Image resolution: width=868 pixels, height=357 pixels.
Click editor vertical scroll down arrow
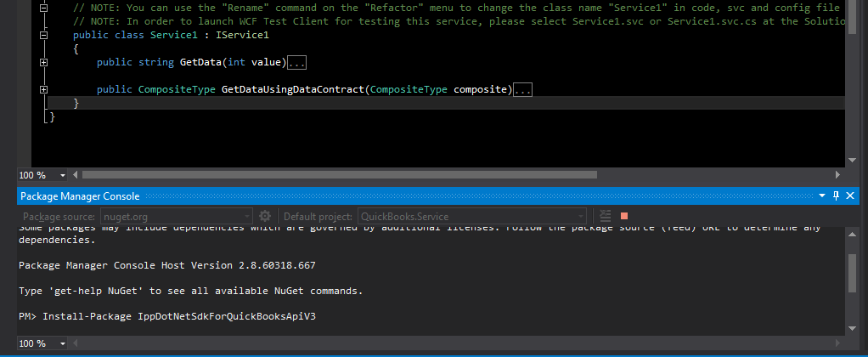(853, 160)
